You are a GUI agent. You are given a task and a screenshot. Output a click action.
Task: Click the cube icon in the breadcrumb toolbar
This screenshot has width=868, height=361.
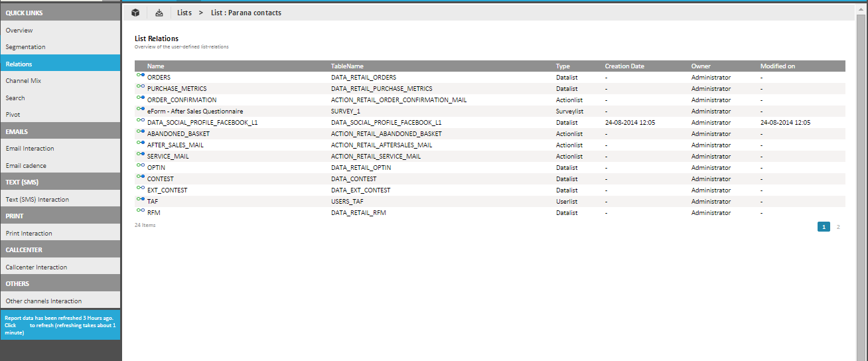point(135,13)
